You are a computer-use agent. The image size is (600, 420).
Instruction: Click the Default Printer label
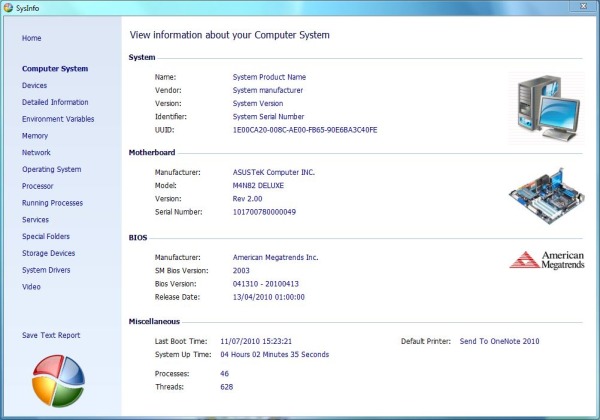pos(426,341)
